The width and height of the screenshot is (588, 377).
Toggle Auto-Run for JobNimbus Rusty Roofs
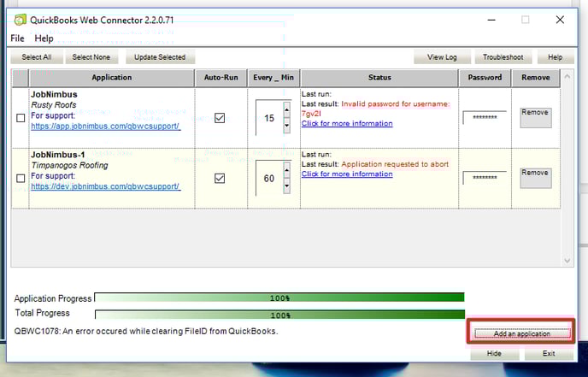point(220,118)
